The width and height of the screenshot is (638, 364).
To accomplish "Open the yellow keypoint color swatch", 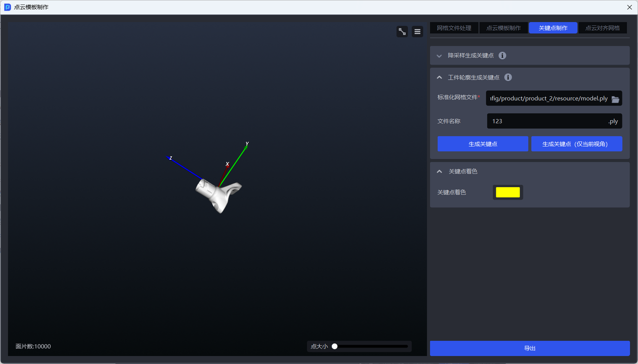I will (507, 192).
